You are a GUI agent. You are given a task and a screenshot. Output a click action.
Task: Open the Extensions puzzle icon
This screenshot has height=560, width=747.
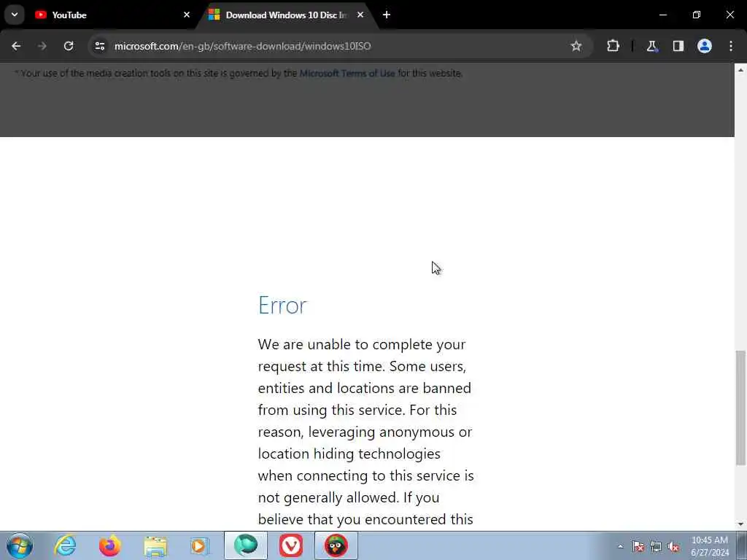click(613, 46)
